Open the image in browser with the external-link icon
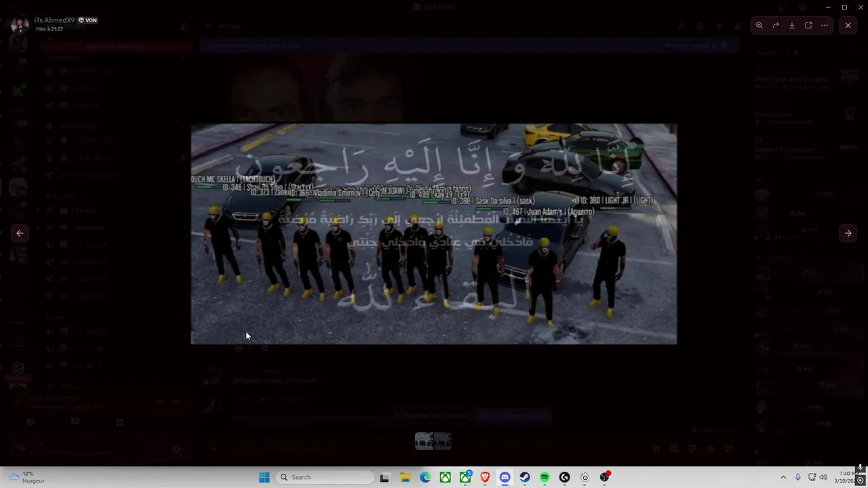Viewport: 868px width, 488px height. click(808, 25)
